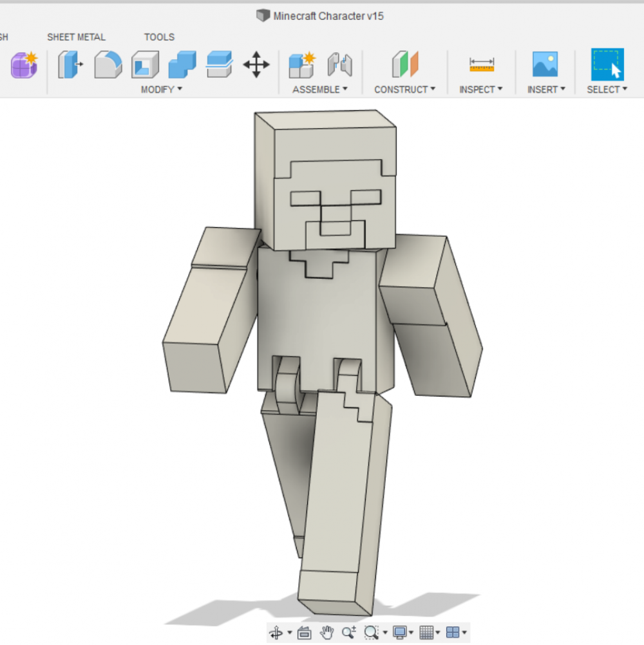Screen dimensions: 644x645
Task: Select the Zoom tool
Action: 349,632
